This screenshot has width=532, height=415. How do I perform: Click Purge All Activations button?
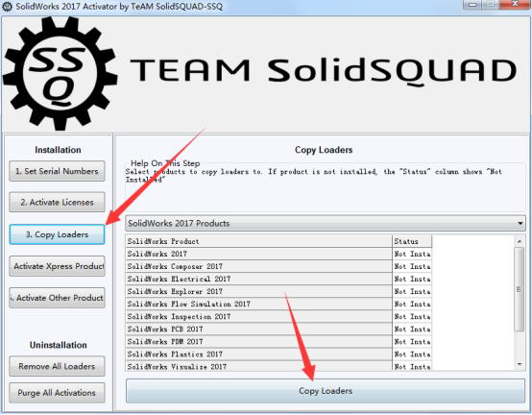57,393
